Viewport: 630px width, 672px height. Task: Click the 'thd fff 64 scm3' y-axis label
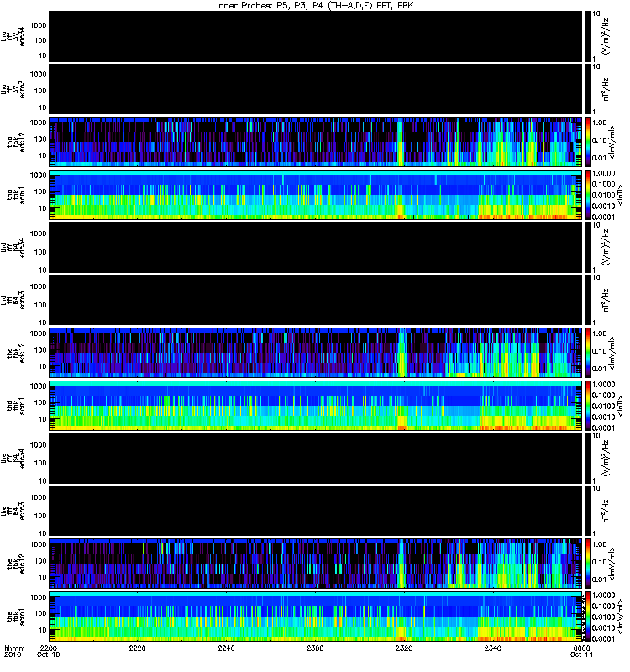pos(13,300)
